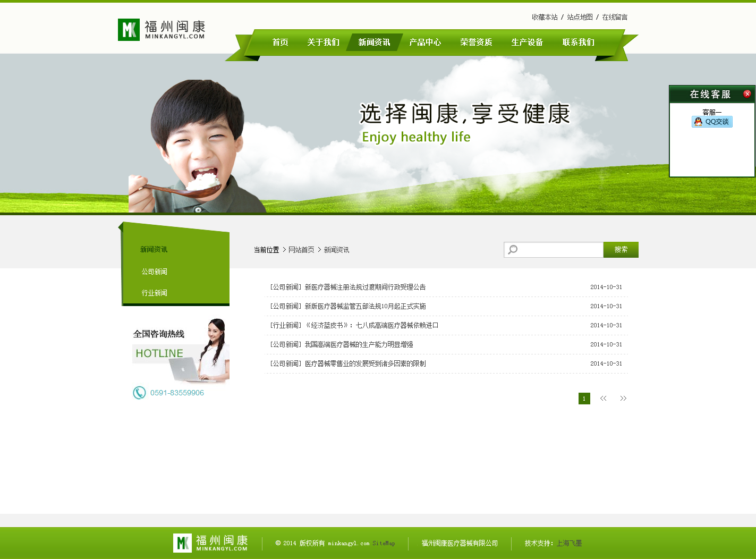Image resolution: width=756 pixels, height=559 pixels.
Task: Open the 产品中心 navigation item
Action: click(x=425, y=43)
